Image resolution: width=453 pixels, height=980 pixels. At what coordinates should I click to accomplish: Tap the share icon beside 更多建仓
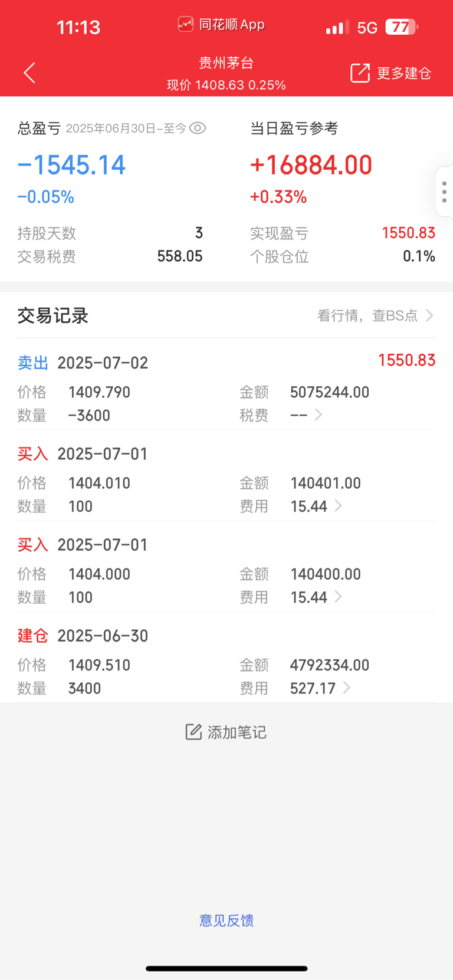click(360, 73)
